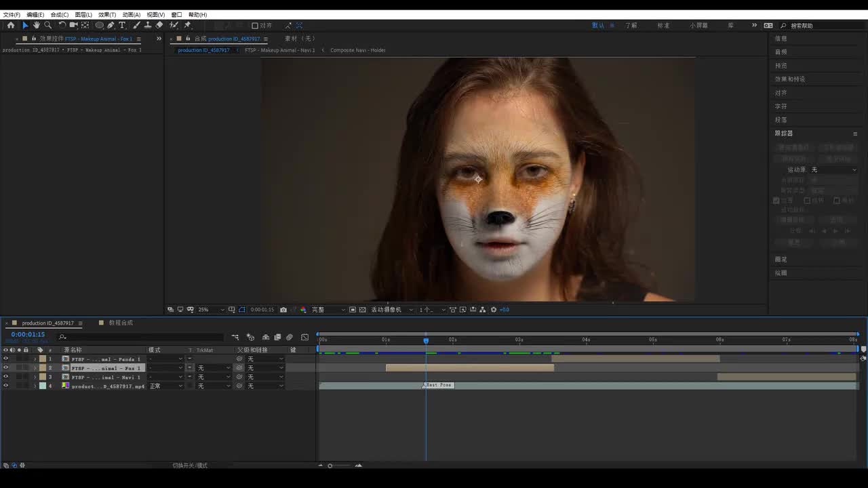The image size is (868, 488).
Task: Click the timeline zoom slider
Action: pyautogui.click(x=330, y=466)
